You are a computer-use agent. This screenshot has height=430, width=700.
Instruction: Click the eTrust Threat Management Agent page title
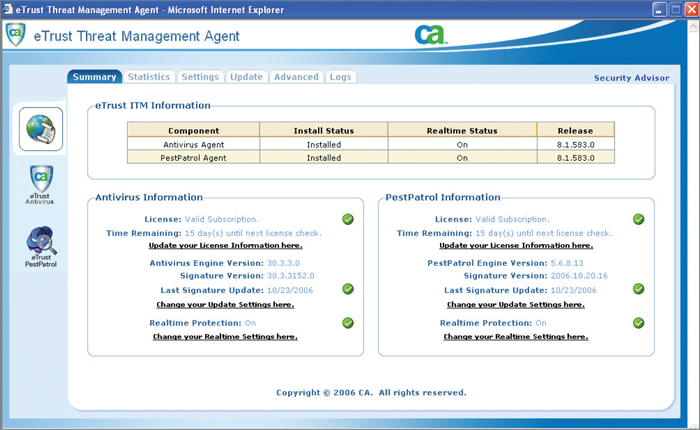[x=137, y=36]
